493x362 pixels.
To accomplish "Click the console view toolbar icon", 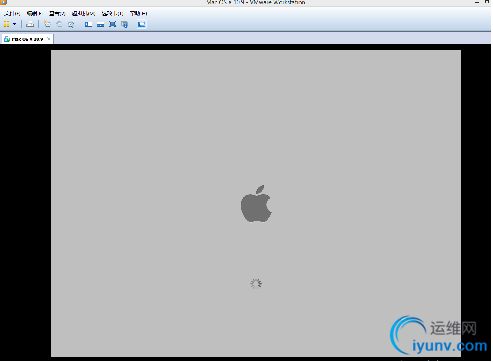I will (141, 24).
